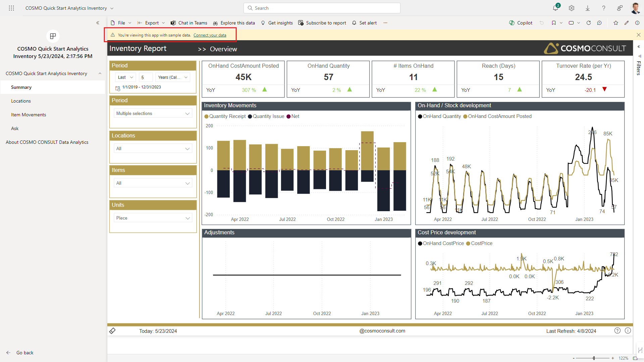Open the Locations filter dropdown
This screenshot has height=362, width=644.
click(x=153, y=148)
